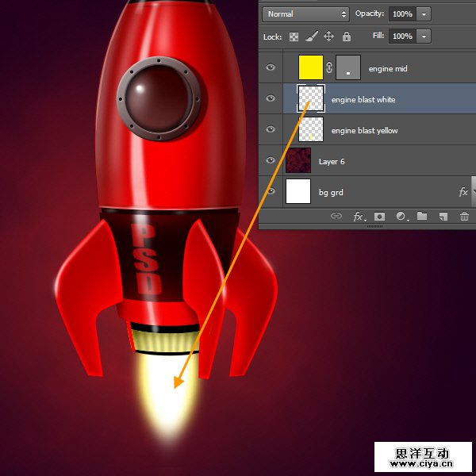This screenshot has width=476, height=476.
Task: Click the lock position move icon
Action: 328,36
